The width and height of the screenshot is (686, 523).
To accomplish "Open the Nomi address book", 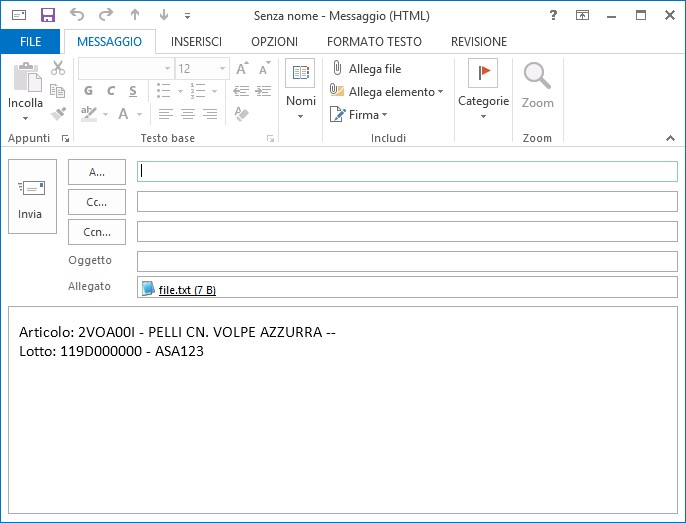I will coord(301,90).
